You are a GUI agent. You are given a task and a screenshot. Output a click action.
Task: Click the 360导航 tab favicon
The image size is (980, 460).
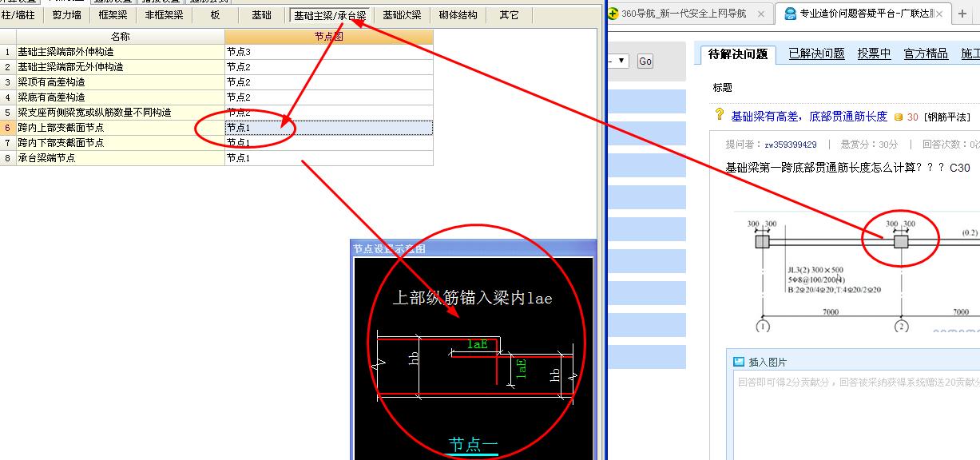[613, 14]
